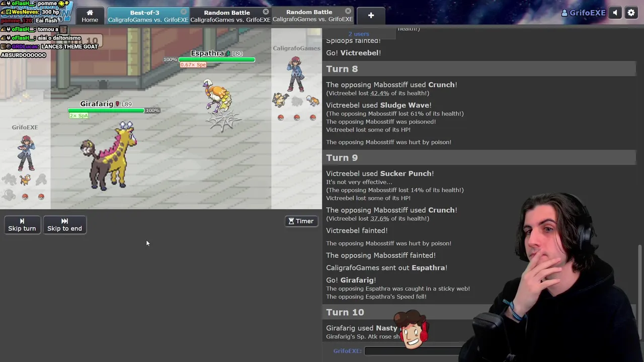Toggle the sound speaker icon
Image resolution: width=644 pixels, height=362 pixels.
coord(615,13)
